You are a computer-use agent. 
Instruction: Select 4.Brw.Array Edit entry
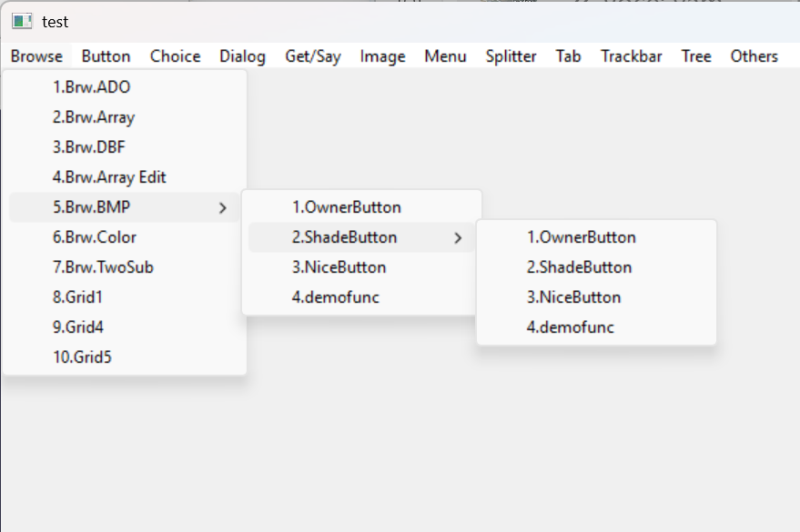125,177
